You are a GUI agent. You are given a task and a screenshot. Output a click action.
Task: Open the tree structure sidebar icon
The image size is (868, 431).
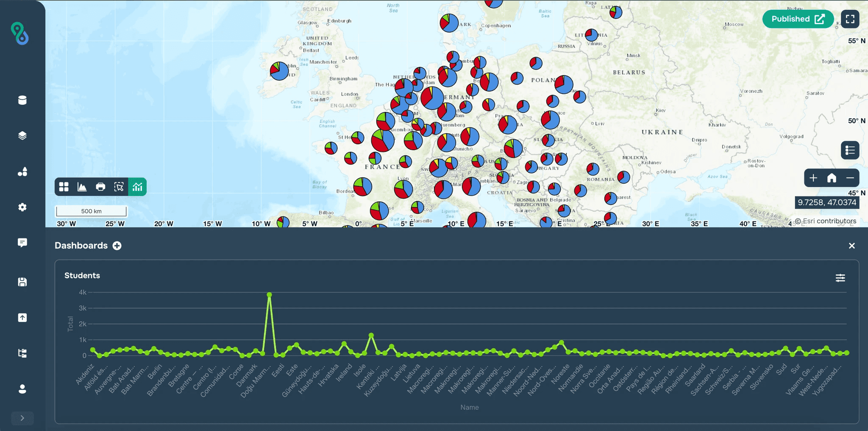[x=22, y=353]
